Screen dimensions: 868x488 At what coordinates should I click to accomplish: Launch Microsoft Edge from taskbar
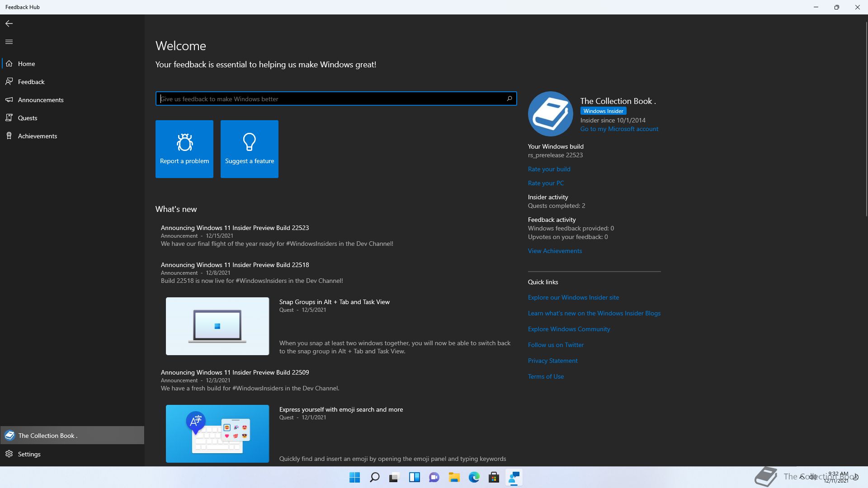[x=474, y=477]
